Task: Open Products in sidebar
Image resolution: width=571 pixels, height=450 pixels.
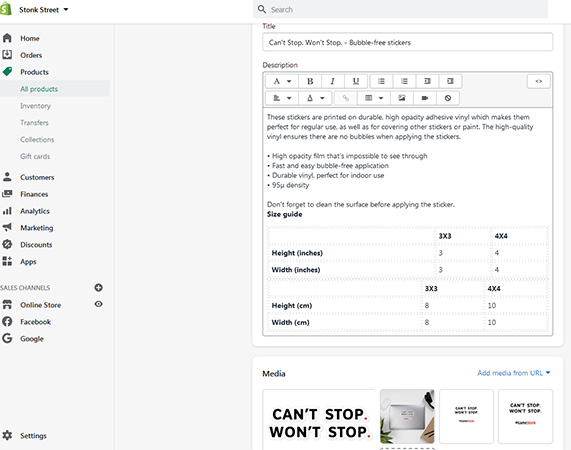Action: click(x=34, y=72)
